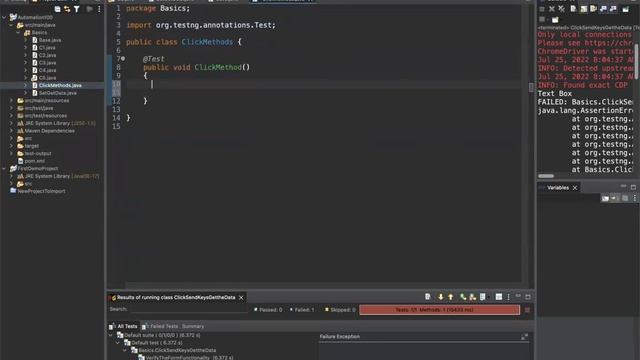Image resolution: width=640 pixels, height=360 pixels.
Task: Open Variables view three-dot menu
Action: pos(634,198)
